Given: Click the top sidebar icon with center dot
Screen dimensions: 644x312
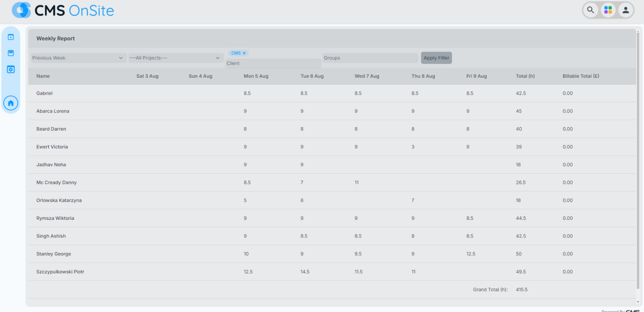Looking at the screenshot, I should 11,37.
